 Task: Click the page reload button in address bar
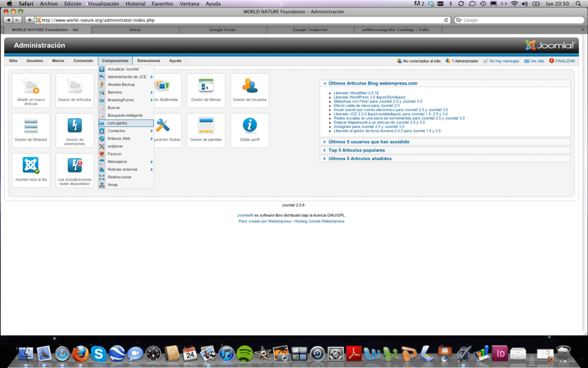click(446, 20)
